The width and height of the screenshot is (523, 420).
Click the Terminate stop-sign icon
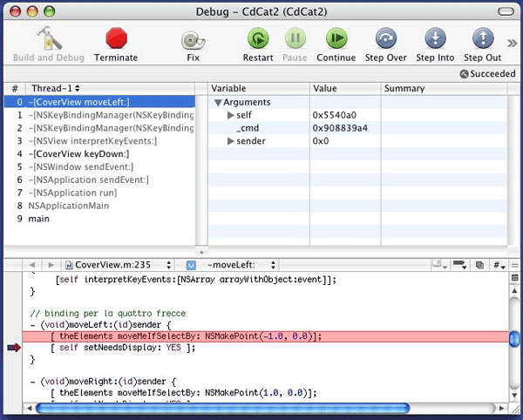tap(116, 39)
